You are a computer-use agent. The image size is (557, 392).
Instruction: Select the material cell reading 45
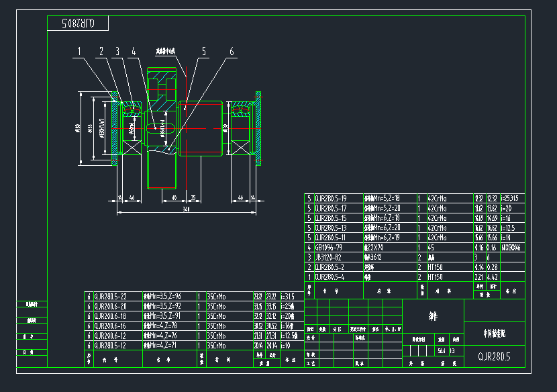[450, 248]
